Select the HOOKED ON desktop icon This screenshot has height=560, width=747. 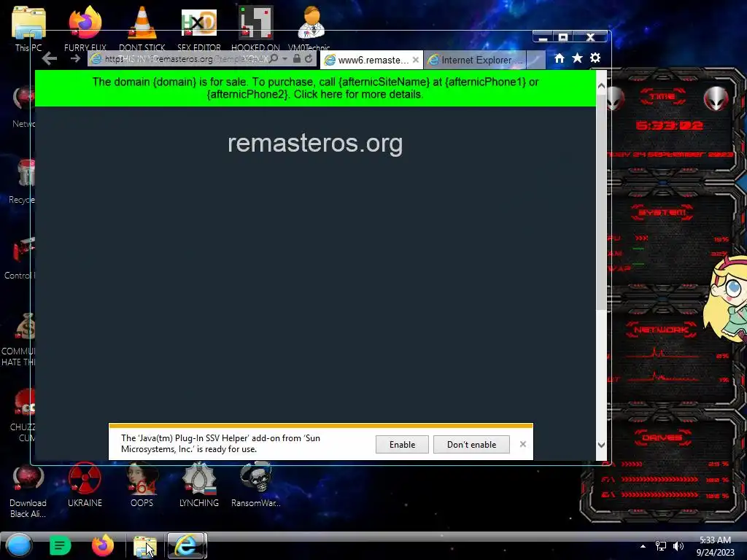[x=255, y=28]
